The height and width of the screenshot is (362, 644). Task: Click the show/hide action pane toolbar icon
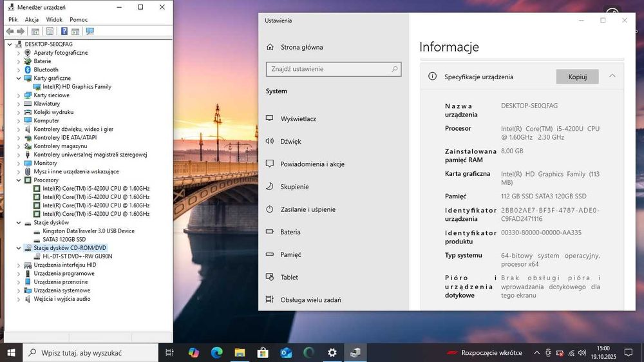click(75, 31)
